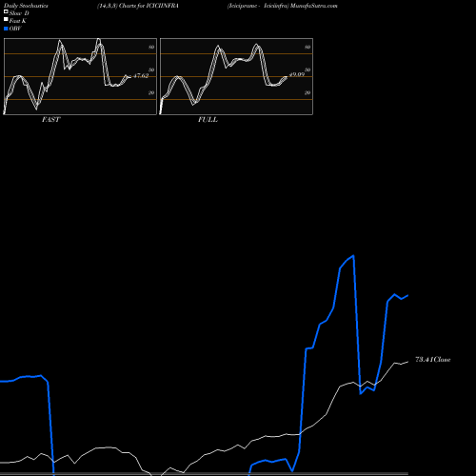Click the 80 level label in FULL chart
476x476 pixels.
[307, 47]
